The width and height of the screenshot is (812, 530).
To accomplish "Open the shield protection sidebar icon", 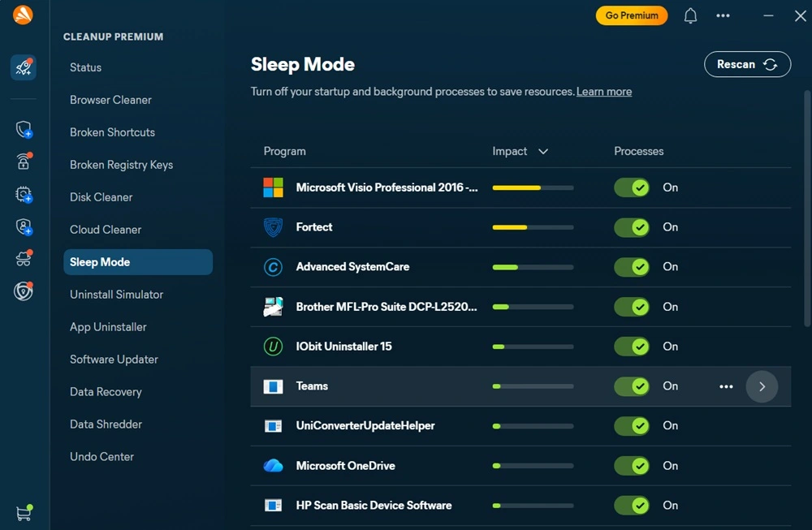I will (24, 129).
